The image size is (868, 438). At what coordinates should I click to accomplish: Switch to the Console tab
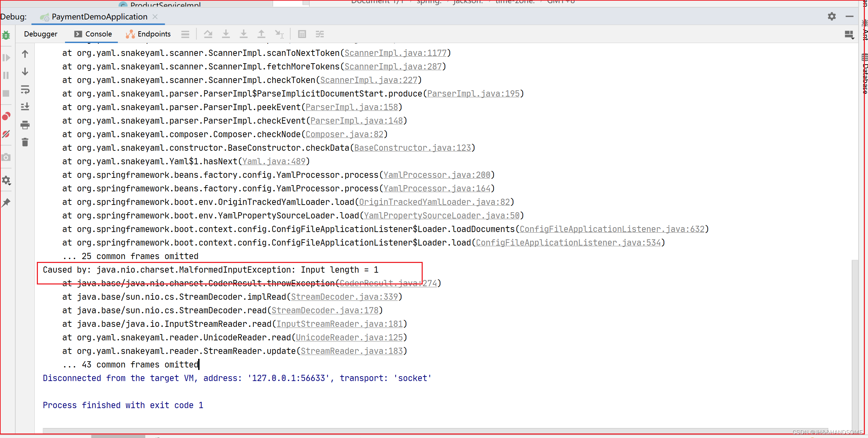pos(93,34)
